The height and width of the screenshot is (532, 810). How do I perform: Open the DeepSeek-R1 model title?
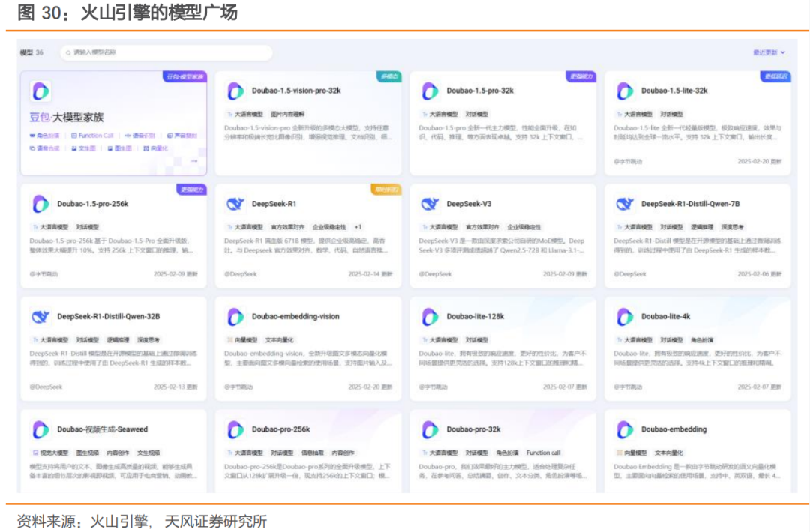click(274, 204)
